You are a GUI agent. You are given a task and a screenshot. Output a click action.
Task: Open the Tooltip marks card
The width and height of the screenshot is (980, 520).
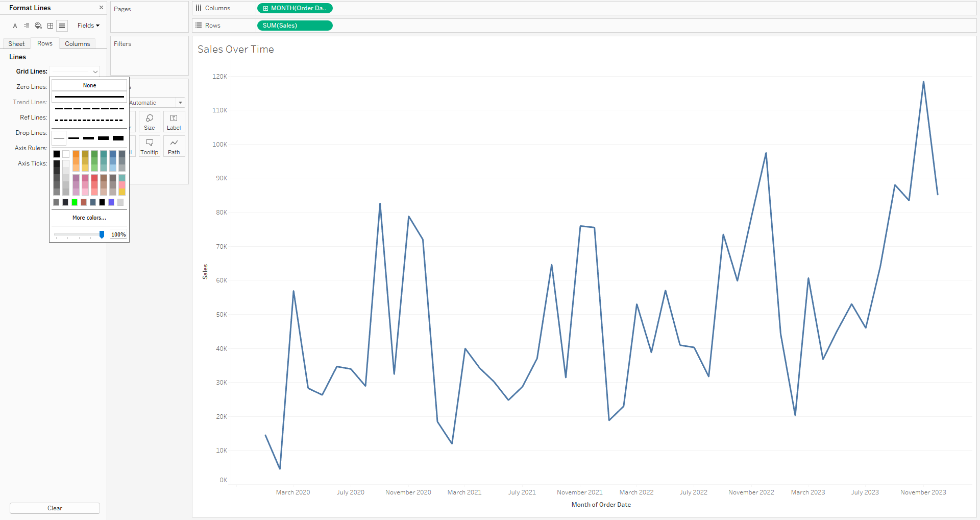point(150,146)
